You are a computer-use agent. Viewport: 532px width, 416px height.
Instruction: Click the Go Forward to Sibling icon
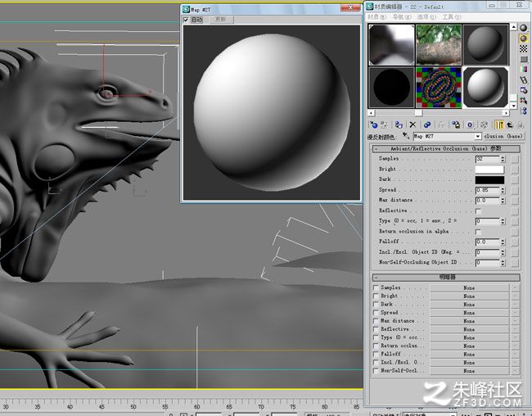pyautogui.click(x=520, y=124)
